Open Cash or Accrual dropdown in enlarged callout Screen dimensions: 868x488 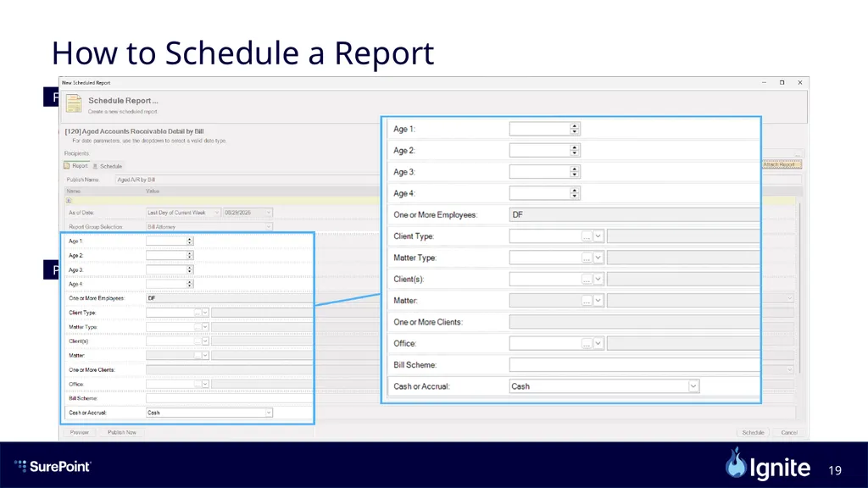click(x=604, y=386)
